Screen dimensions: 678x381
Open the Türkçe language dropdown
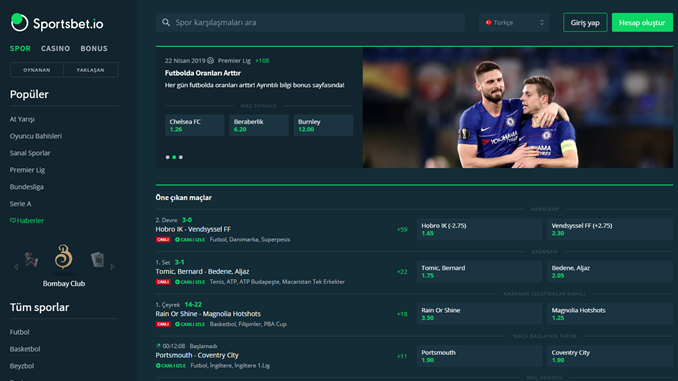(514, 22)
